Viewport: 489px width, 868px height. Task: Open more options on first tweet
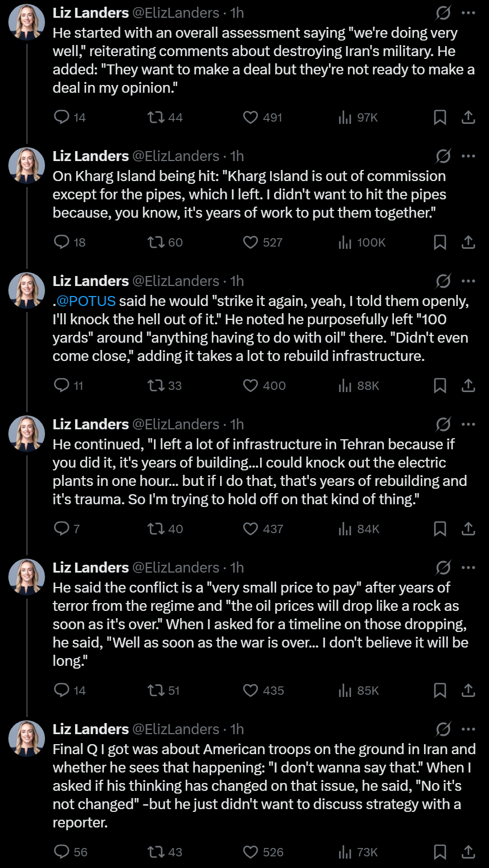(468, 13)
